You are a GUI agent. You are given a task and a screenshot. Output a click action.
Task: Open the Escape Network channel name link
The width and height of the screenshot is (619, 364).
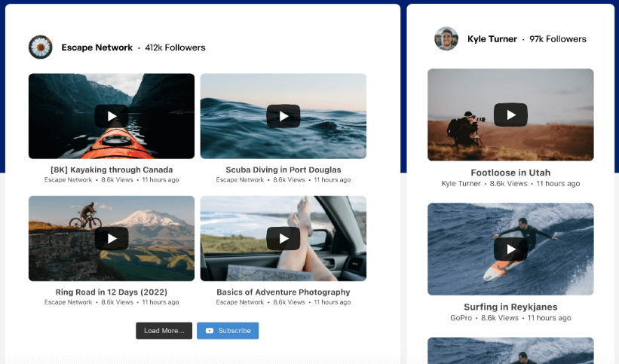97,47
